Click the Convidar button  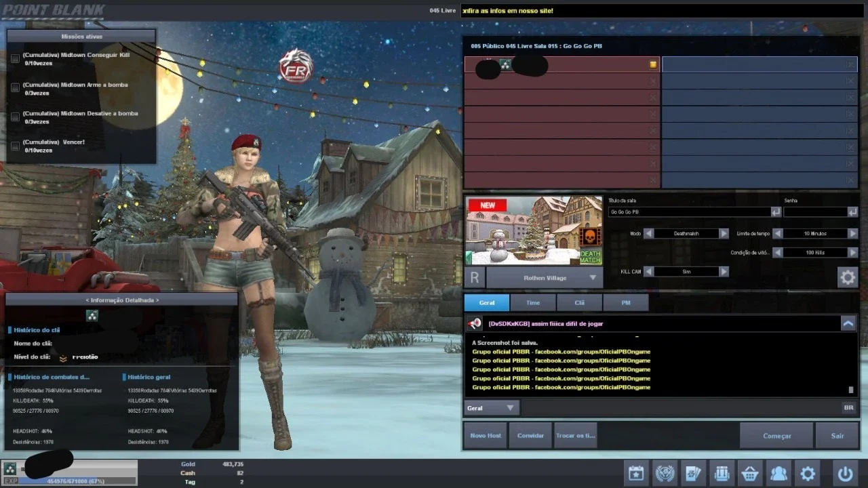[x=530, y=435]
